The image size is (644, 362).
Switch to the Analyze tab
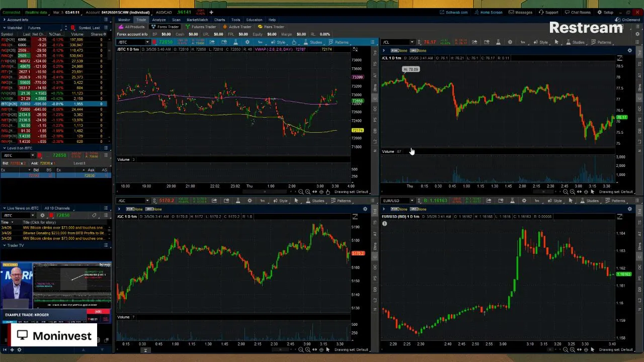click(158, 20)
